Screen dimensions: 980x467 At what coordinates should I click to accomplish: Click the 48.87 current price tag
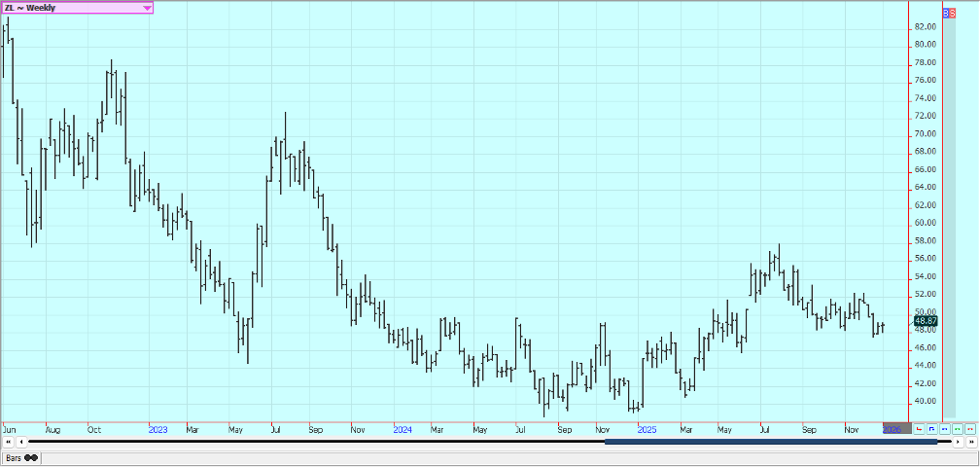click(926, 321)
